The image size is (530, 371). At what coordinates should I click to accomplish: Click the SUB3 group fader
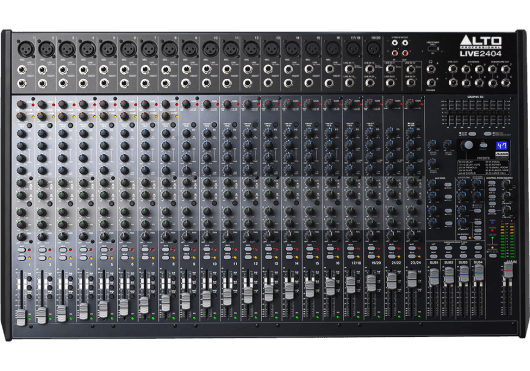click(464, 274)
